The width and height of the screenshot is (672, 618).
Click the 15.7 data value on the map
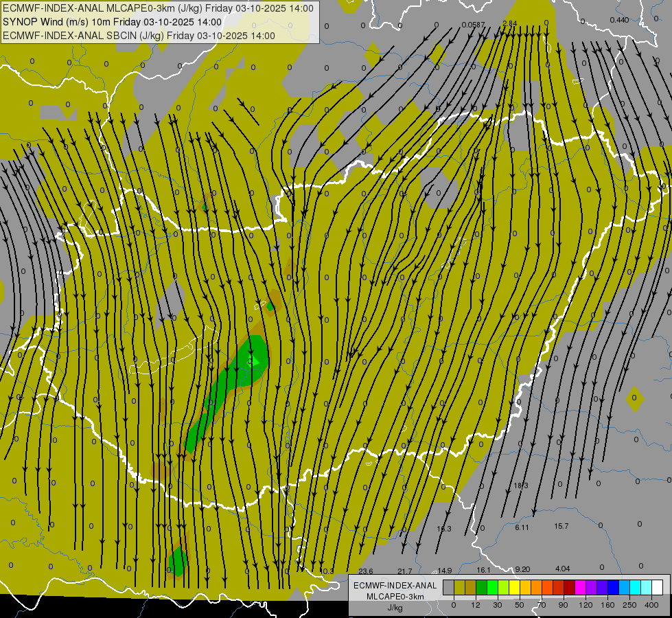tap(561, 526)
